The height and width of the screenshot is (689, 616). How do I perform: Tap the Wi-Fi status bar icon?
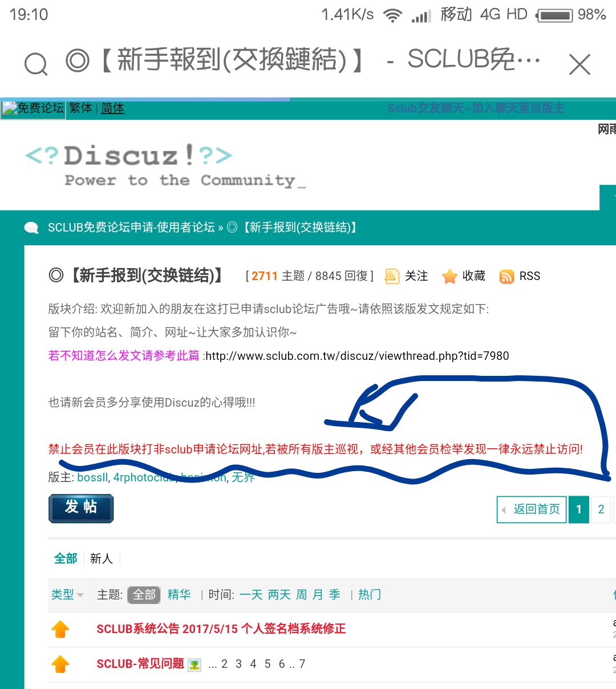coord(392,15)
